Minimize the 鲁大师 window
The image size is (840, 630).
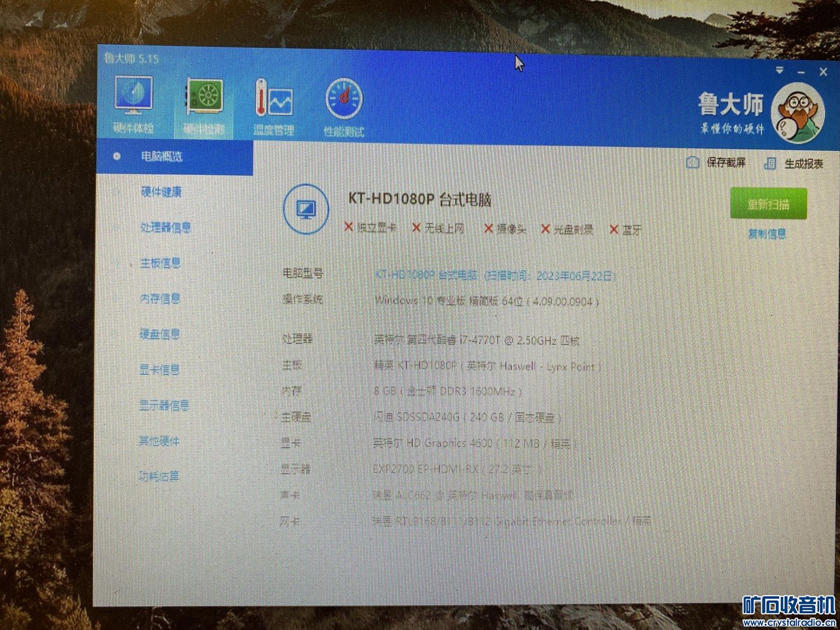(x=801, y=72)
